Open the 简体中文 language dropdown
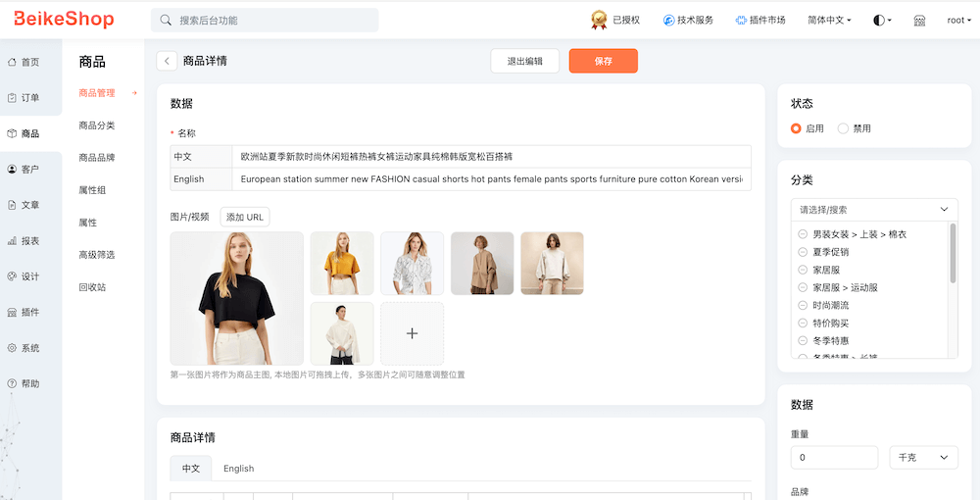Image resolution: width=980 pixels, height=500 pixels. (x=829, y=20)
